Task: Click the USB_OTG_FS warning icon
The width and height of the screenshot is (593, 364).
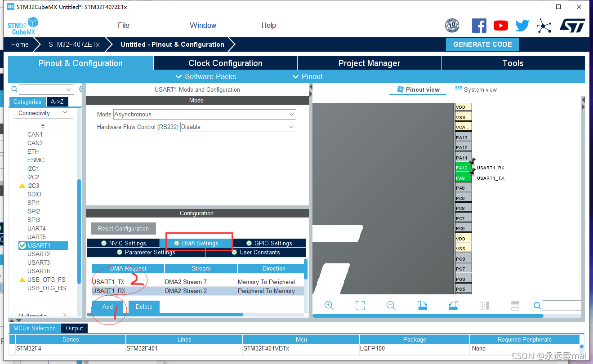Action: click(x=22, y=280)
